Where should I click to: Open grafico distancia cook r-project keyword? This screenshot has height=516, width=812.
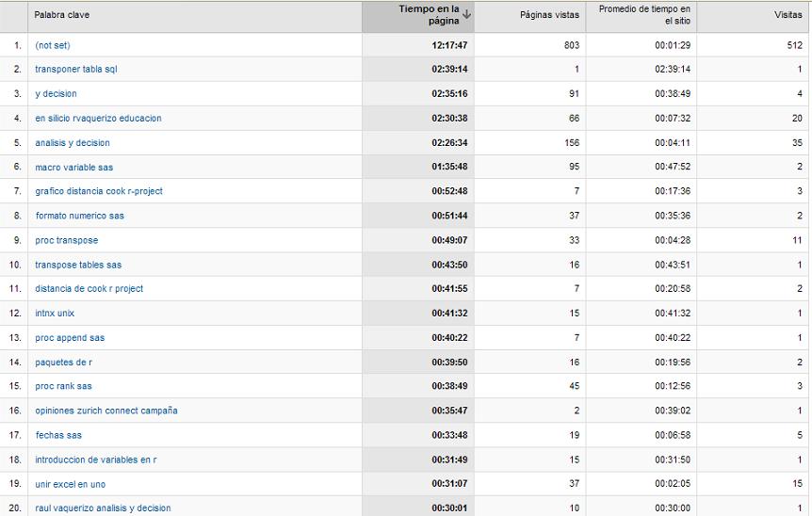[x=99, y=191]
